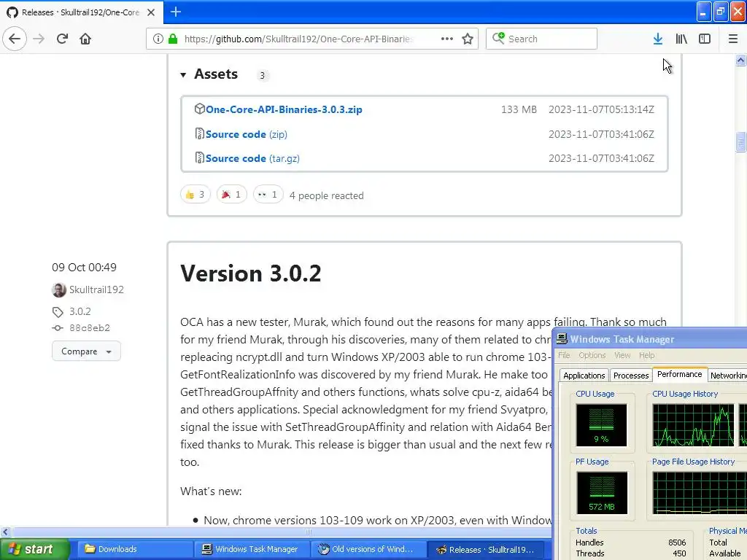Download Source code (tar.gz) link
Image resolution: width=747 pixels, height=560 pixels.
click(252, 158)
